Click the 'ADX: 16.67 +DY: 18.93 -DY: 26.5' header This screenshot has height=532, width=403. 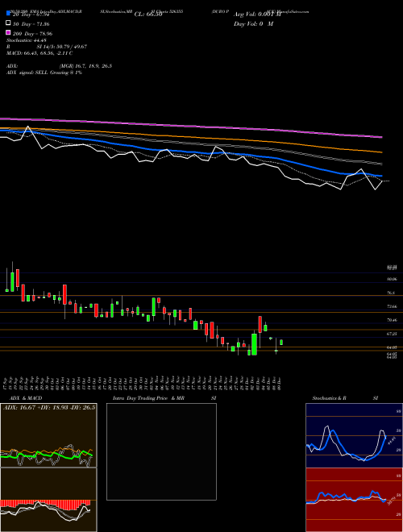[49, 407]
